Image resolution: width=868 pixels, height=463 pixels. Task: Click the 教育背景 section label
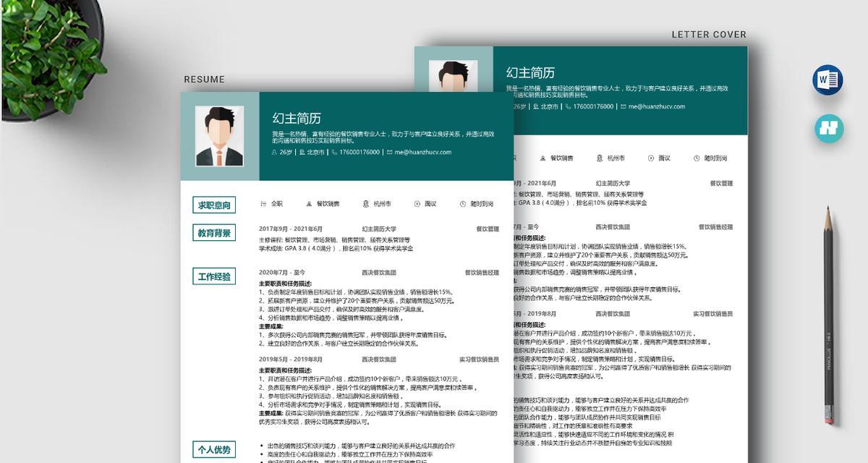214,233
